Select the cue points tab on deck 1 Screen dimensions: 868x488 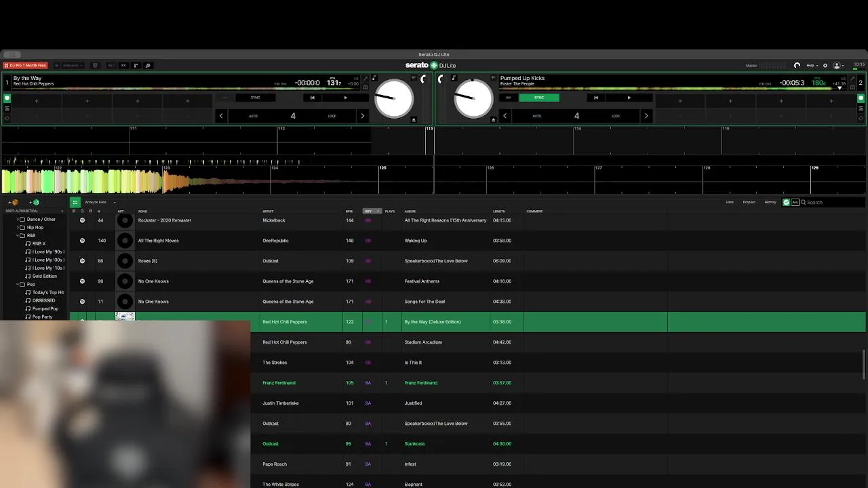(7, 98)
